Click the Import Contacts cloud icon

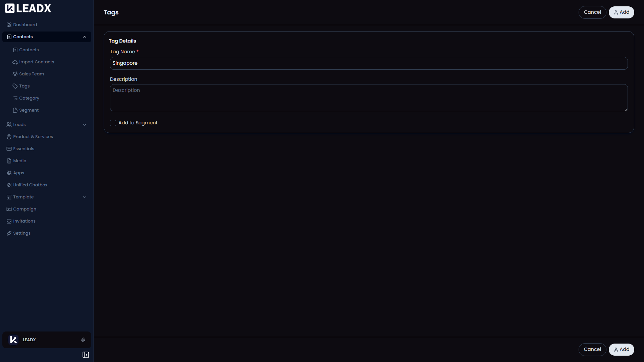[15, 62]
